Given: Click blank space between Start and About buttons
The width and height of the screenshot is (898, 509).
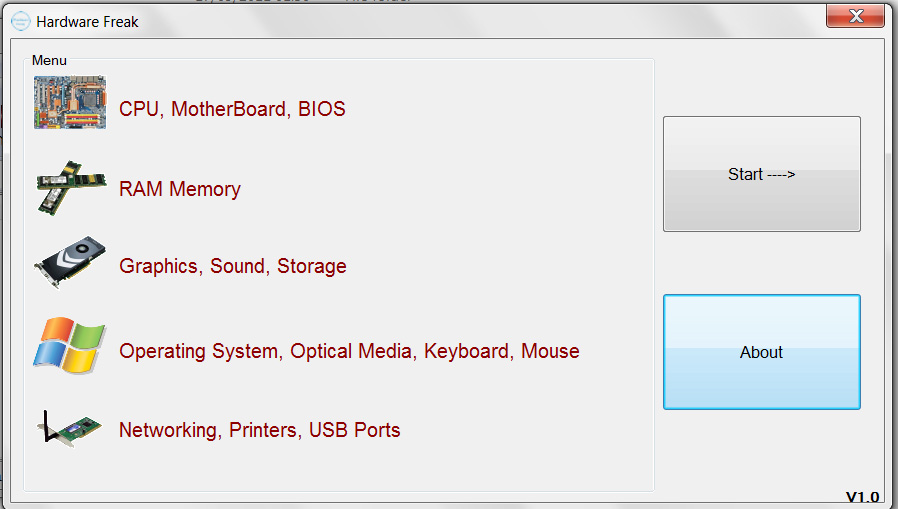Looking at the screenshot, I should pos(762,263).
